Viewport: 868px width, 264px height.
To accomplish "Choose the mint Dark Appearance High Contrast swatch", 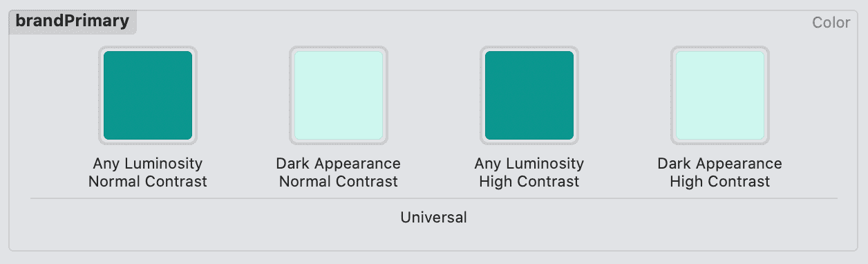I will point(720,95).
